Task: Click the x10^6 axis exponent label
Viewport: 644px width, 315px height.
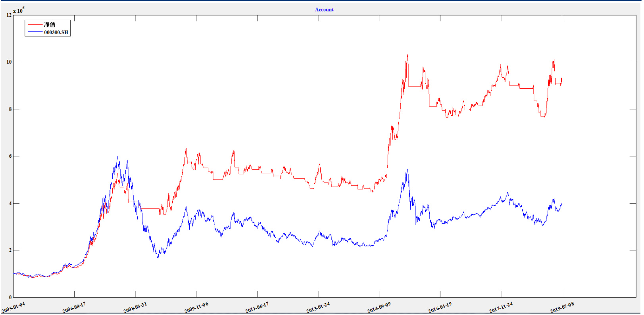Action: click(x=19, y=10)
